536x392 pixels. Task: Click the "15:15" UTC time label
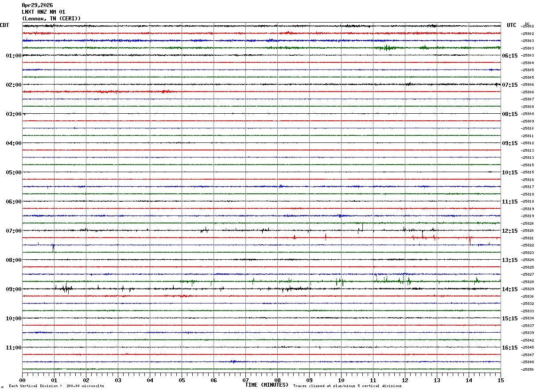click(510, 319)
